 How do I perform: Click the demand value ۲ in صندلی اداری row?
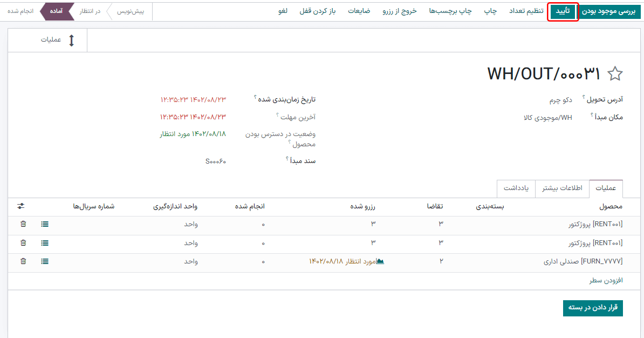[441, 261]
